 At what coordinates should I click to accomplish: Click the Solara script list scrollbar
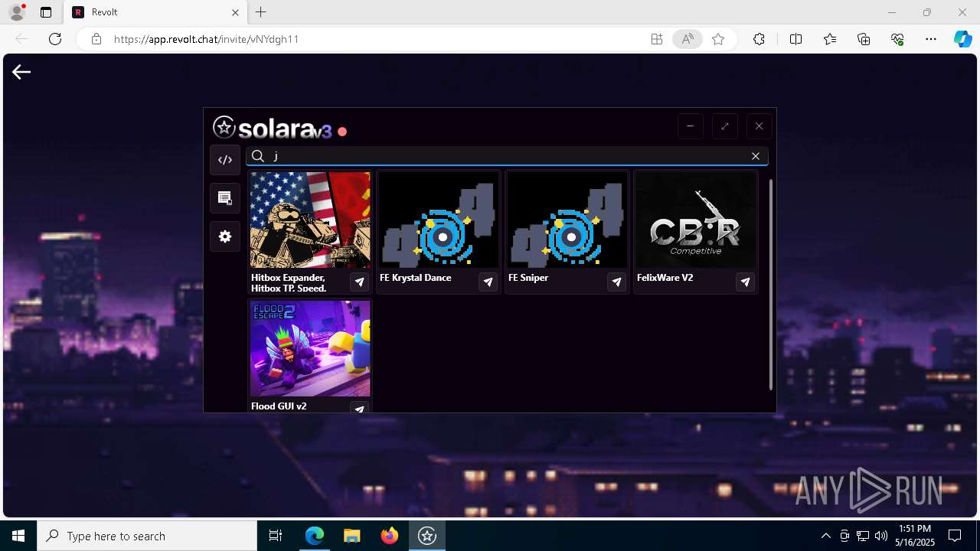tap(771, 285)
